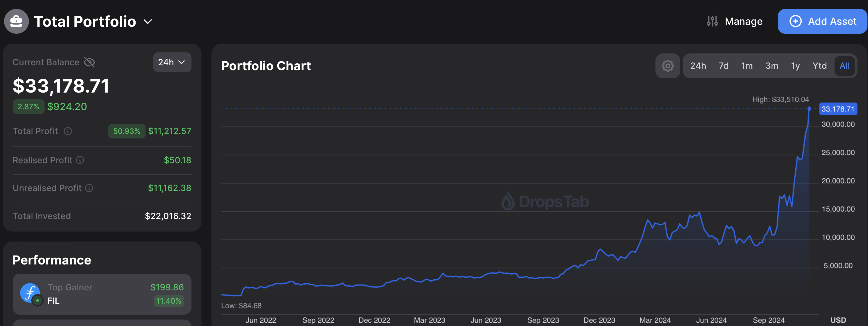Click Realised Profit info icon
Viewport: 868px width, 326px height.
click(x=80, y=160)
